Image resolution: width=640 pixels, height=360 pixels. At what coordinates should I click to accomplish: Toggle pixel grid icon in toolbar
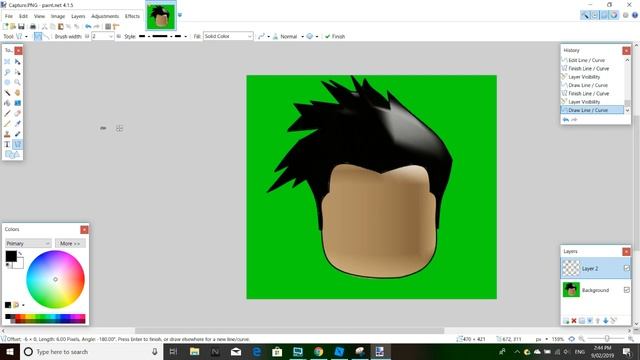(108, 27)
